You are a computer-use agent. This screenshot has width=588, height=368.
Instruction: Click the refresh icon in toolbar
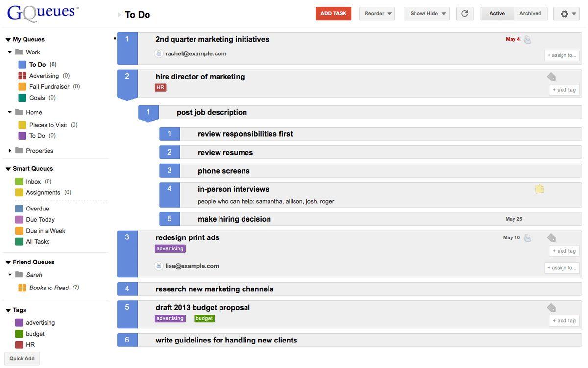click(465, 14)
